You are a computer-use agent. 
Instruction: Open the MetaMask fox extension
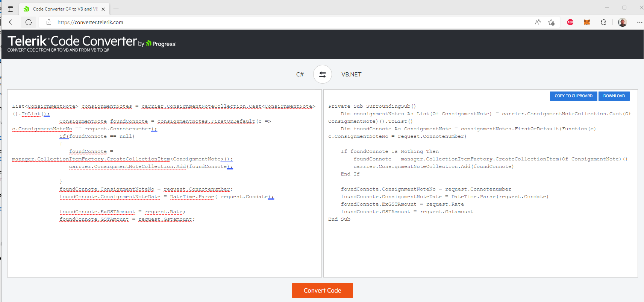[x=586, y=22]
